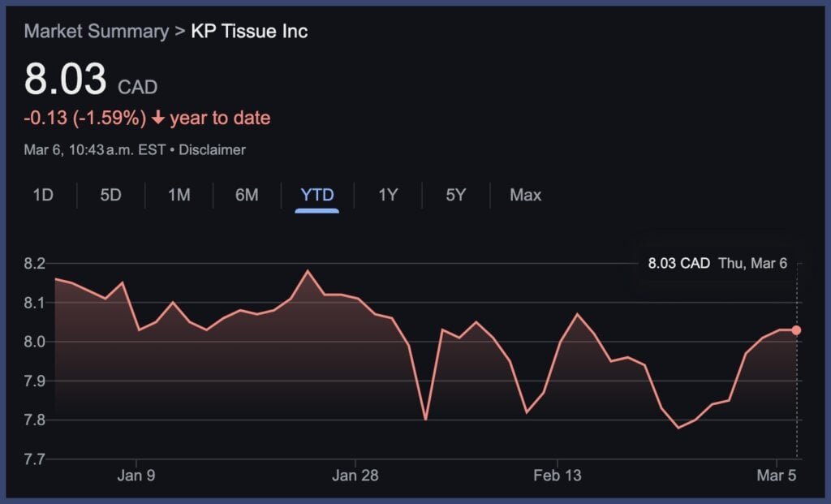Select the Max time range tab
Screen dimensions: 831x504
pyautogui.click(x=525, y=195)
